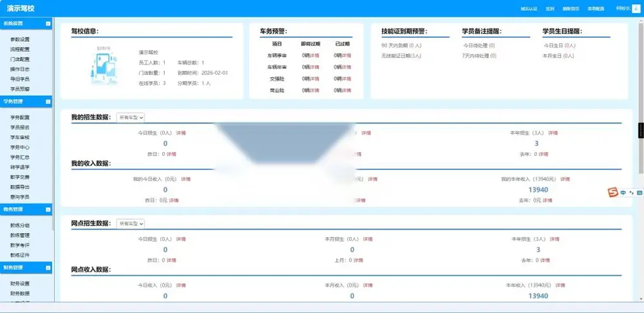Click 今日待处理 (0) reminder

pyautogui.click(x=479, y=45)
